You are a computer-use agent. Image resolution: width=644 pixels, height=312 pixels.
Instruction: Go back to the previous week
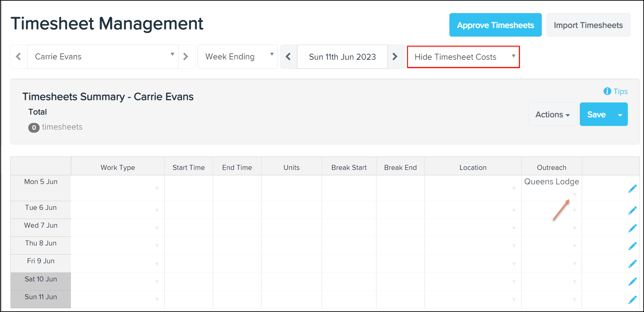click(x=289, y=56)
